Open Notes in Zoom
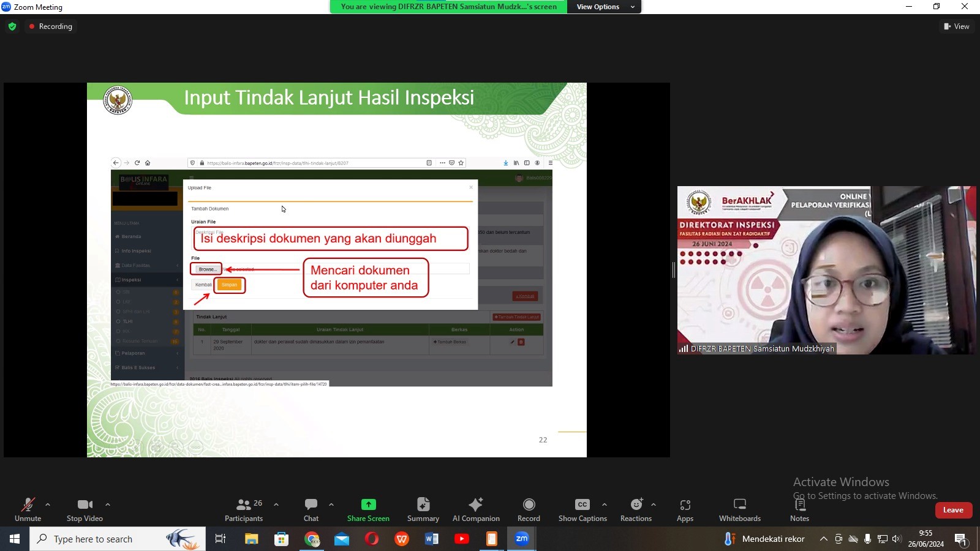Image resolution: width=980 pixels, height=551 pixels. point(799,509)
